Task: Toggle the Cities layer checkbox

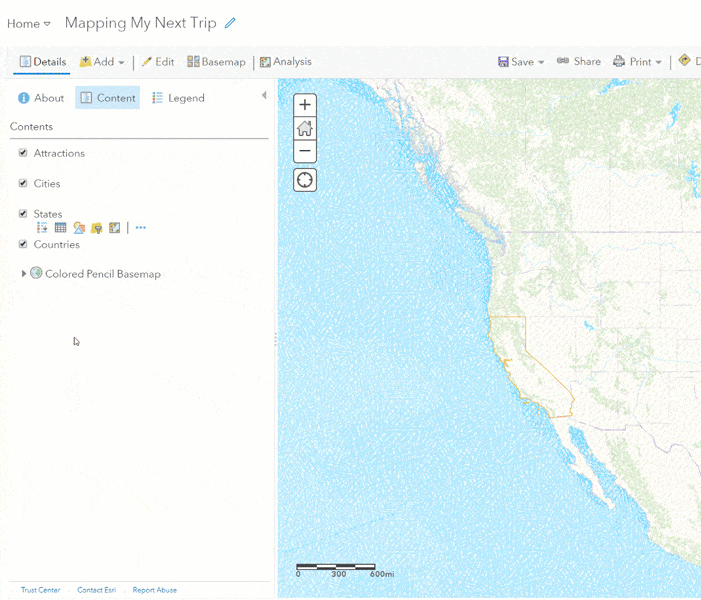Action: tap(23, 183)
